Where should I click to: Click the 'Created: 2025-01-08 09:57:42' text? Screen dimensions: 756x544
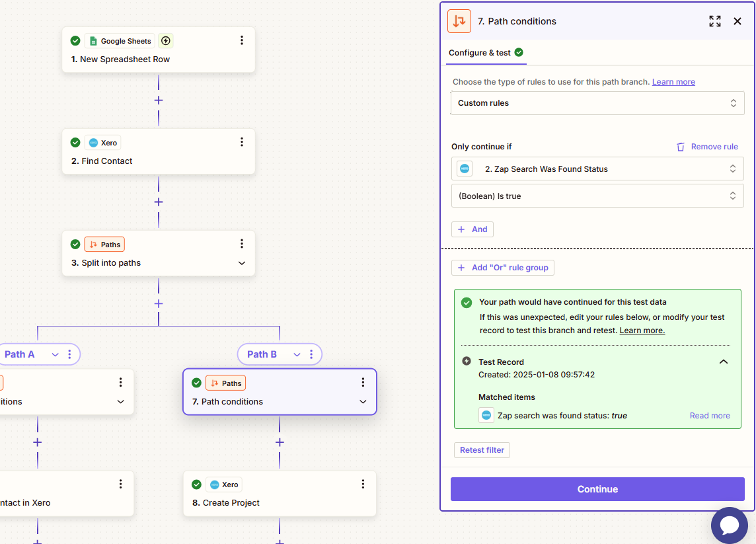pyautogui.click(x=536, y=375)
